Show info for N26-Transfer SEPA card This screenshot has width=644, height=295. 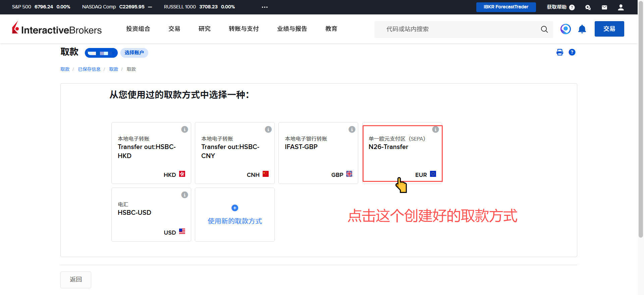click(x=435, y=130)
